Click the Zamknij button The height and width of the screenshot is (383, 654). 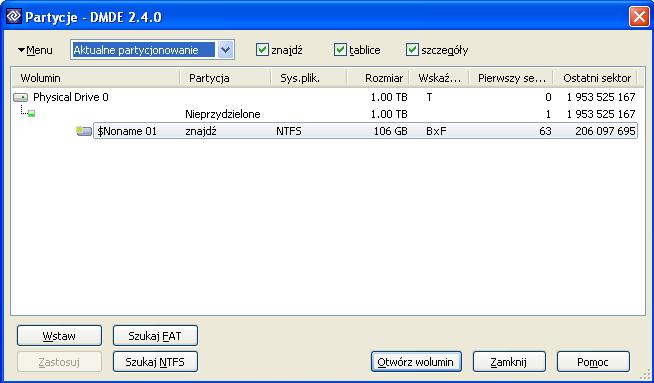509,362
